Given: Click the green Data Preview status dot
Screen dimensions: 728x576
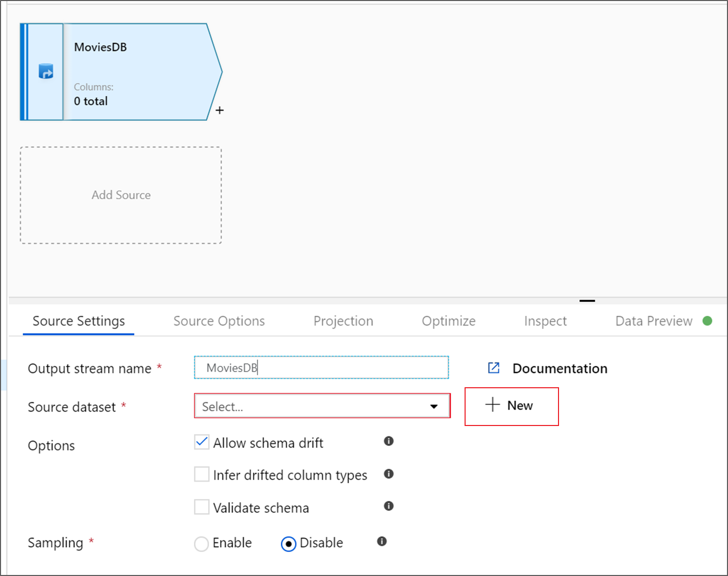Looking at the screenshot, I should coord(707,321).
